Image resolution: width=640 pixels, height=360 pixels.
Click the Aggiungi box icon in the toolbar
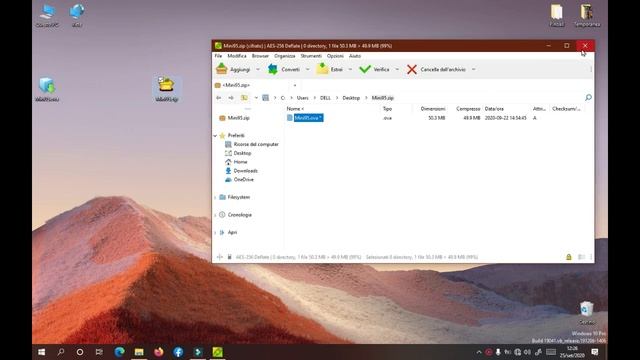(222, 69)
